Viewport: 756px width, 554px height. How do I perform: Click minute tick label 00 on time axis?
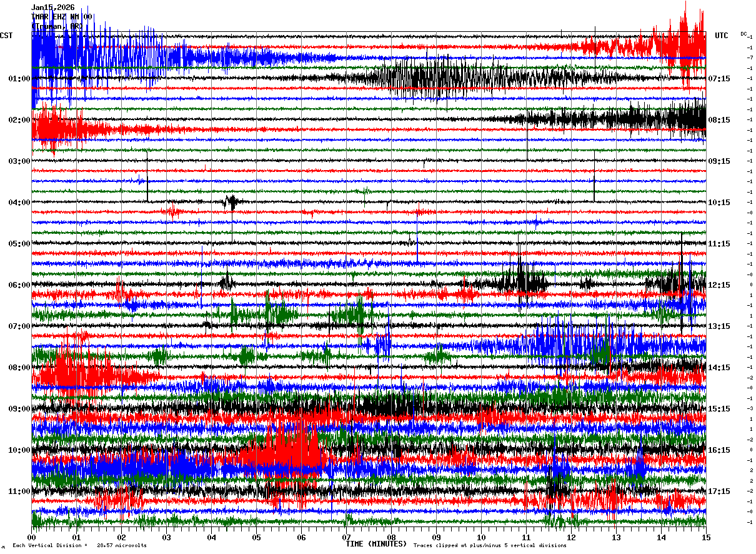pos(32,537)
